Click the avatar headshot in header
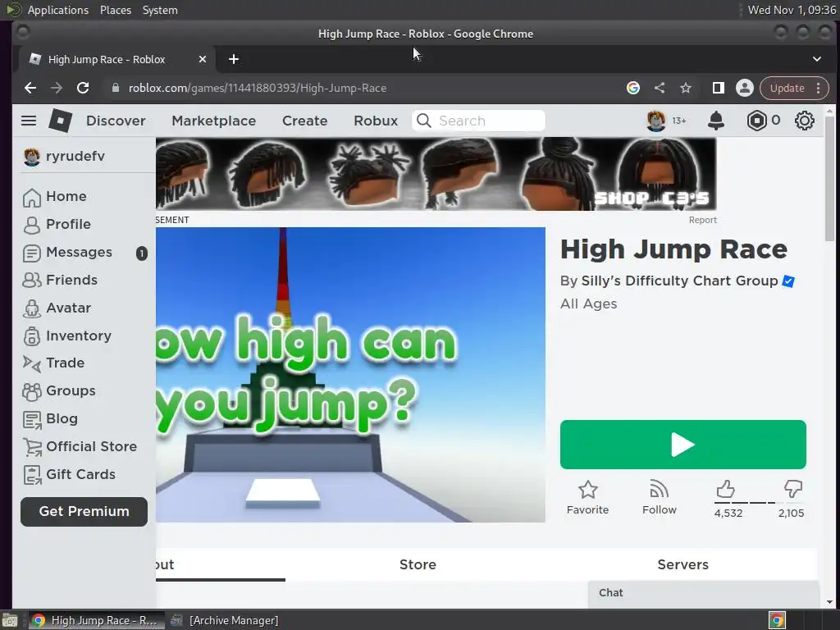This screenshot has width=840, height=630. 656,121
